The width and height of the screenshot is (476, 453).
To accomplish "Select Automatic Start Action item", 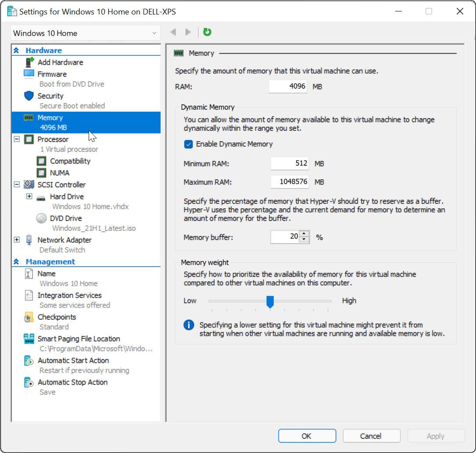I will tap(73, 360).
